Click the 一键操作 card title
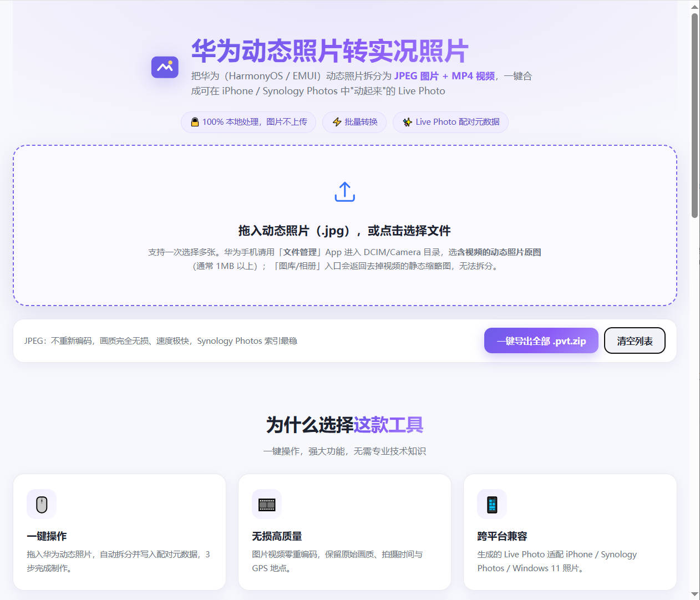Screen dimensions: 700x600 tap(47, 536)
